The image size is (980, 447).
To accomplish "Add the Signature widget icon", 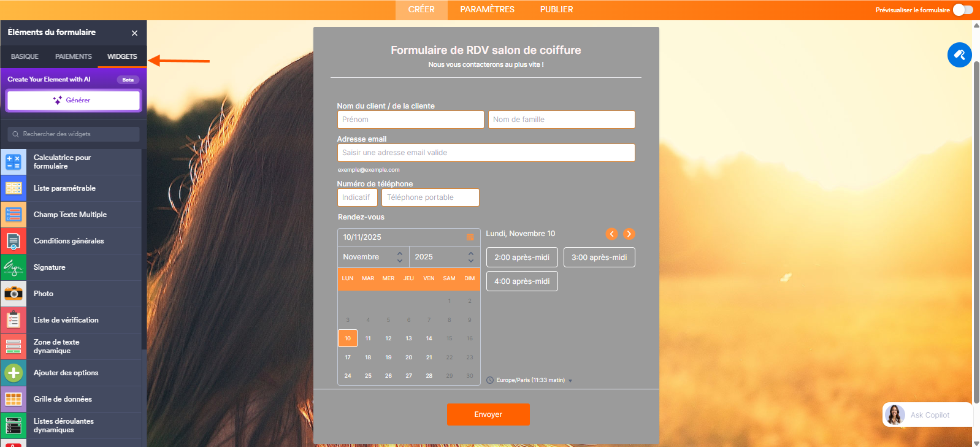I will click(x=13, y=267).
